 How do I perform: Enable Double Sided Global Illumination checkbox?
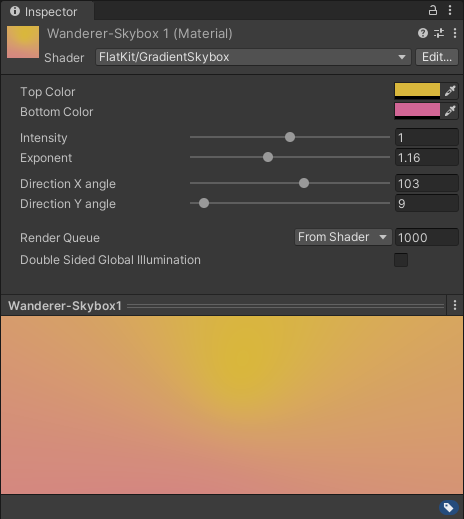[x=401, y=260]
